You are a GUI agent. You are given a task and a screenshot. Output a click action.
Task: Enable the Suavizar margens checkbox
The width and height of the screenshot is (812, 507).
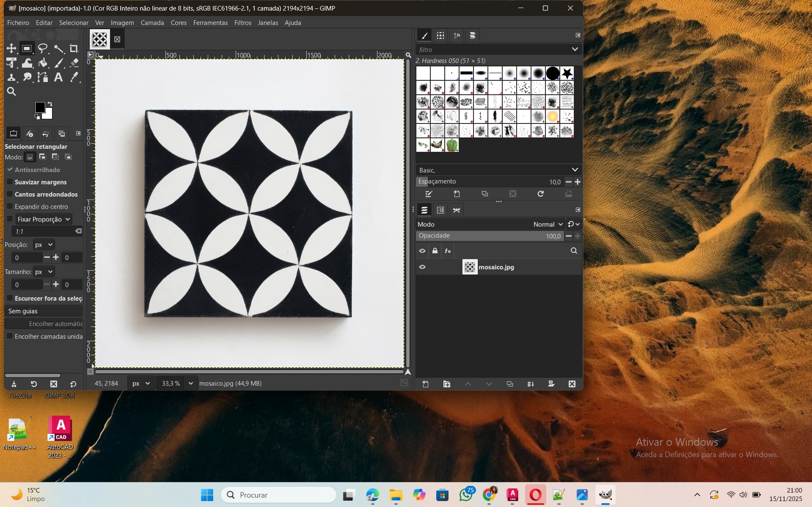pyautogui.click(x=10, y=182)
